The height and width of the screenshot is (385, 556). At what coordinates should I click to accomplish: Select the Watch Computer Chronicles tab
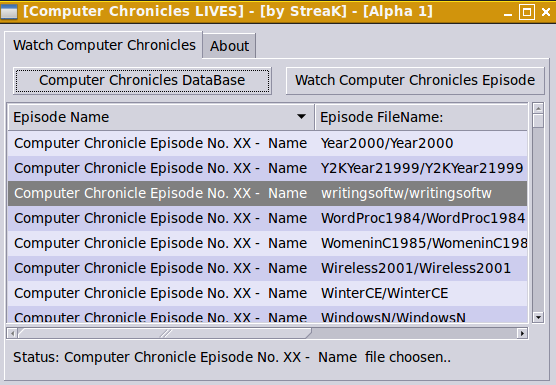pos(104,45)
